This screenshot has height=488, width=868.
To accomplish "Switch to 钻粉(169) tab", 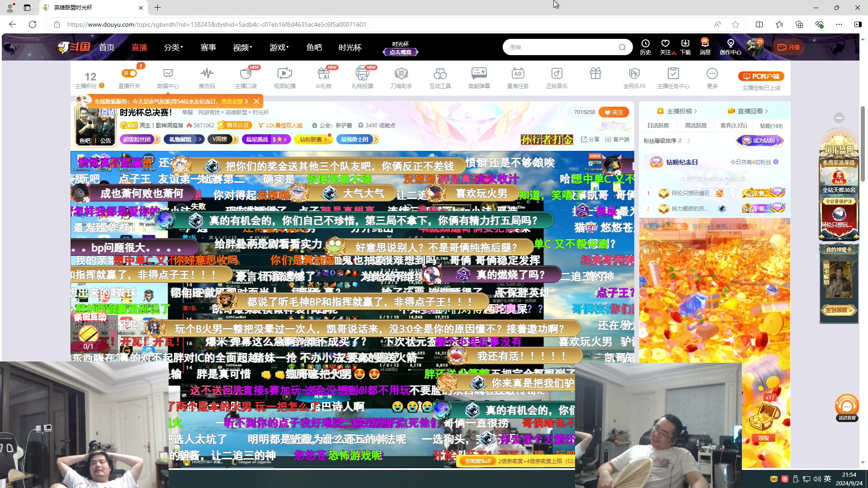I will pos(771,126).
